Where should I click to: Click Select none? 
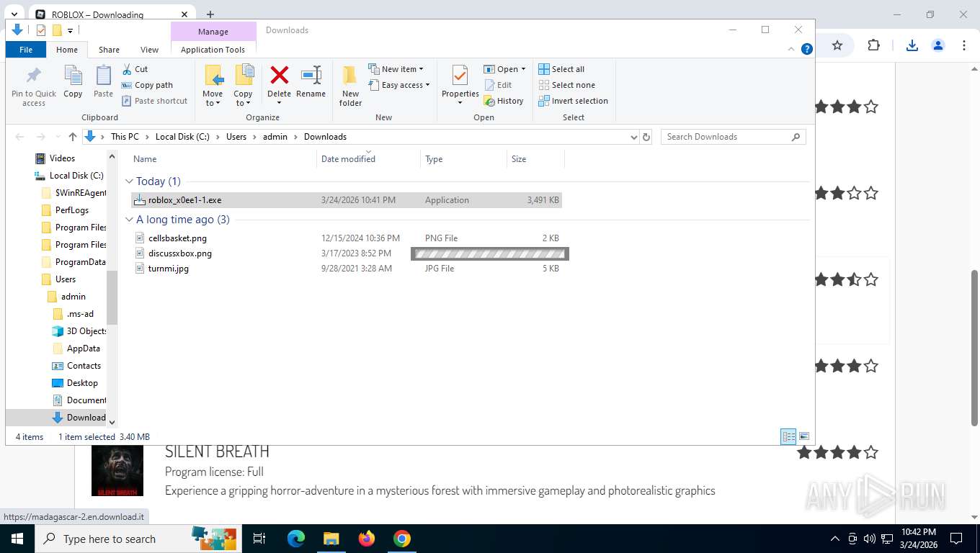pos(567,85)
